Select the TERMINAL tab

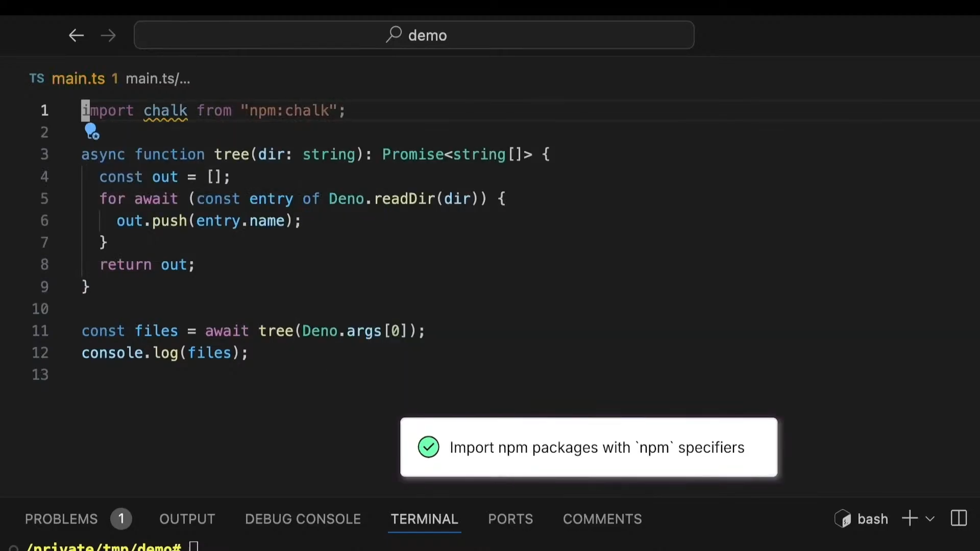point(425,519)
